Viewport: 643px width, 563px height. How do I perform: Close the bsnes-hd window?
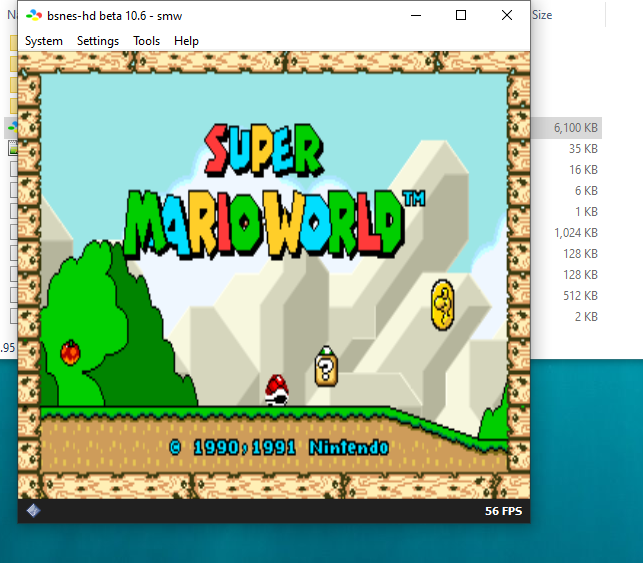tap(507, 16)
